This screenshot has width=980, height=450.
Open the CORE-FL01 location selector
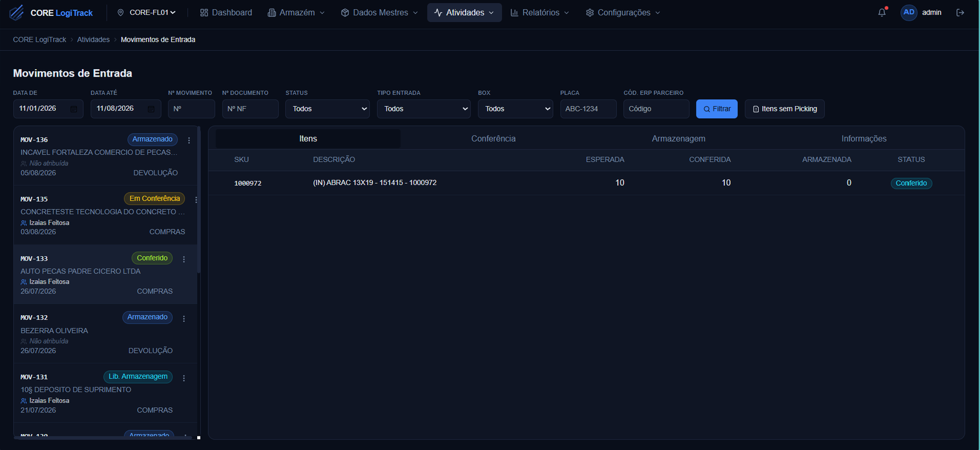coord(146,12)
